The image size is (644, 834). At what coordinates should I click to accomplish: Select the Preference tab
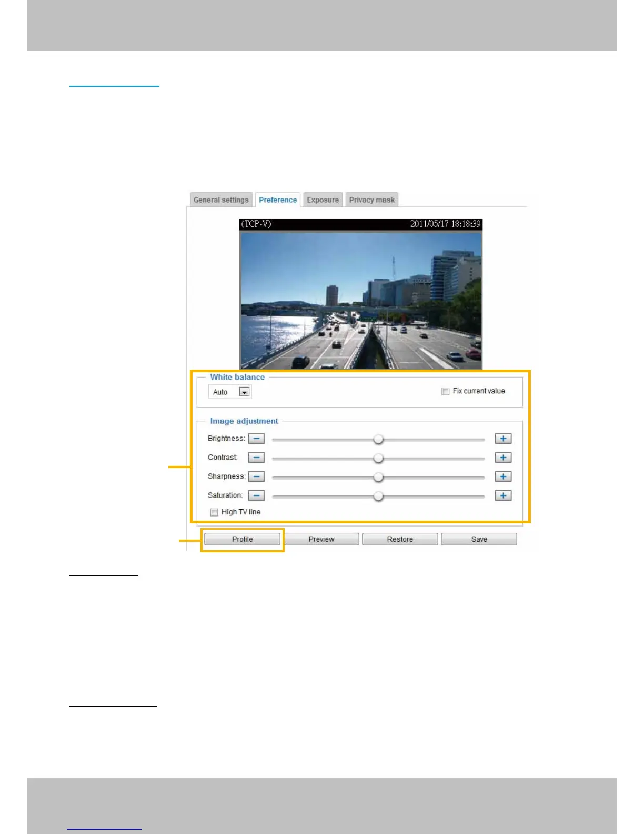[x=278, y=200]
